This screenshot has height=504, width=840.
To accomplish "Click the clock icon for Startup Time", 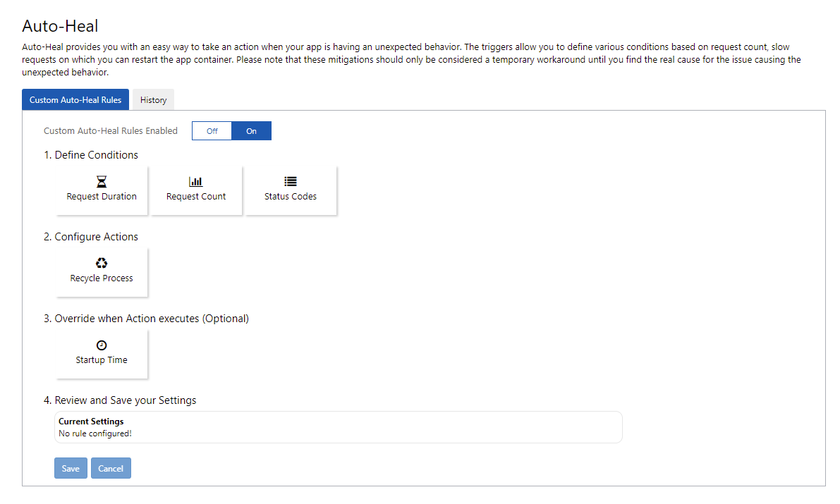I will click(102, 345).
